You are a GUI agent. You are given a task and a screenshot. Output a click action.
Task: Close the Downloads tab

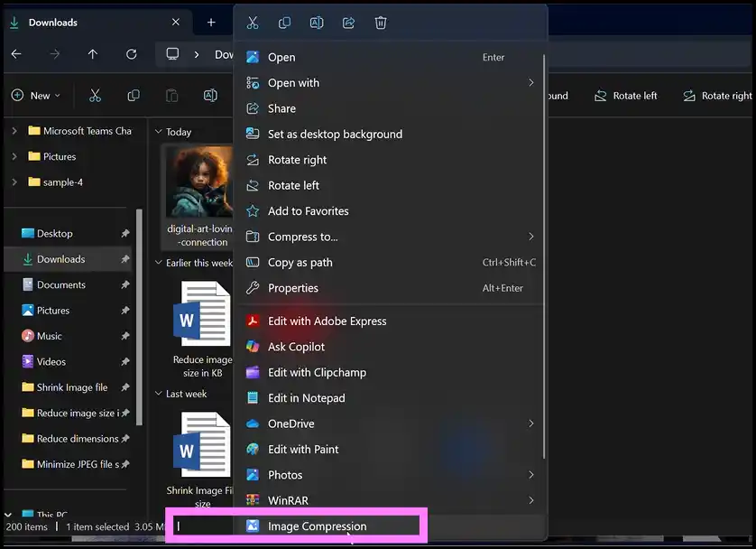pyautogui.click(x=176, y=23)
